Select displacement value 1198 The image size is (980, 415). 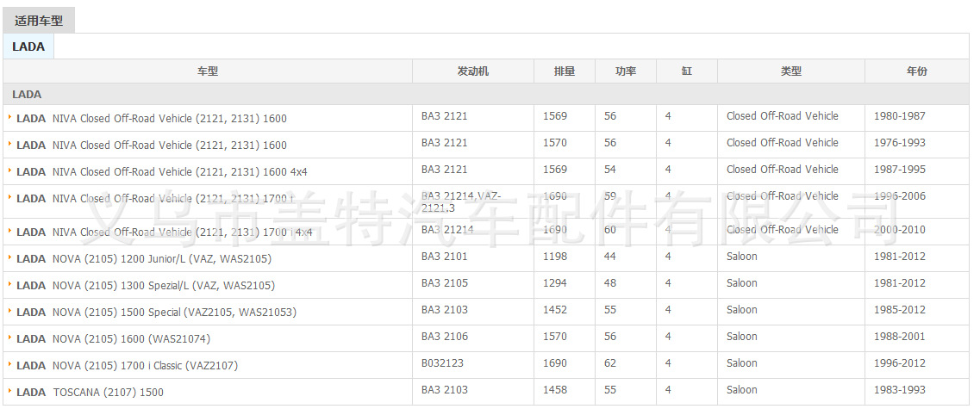coord(555,257)
